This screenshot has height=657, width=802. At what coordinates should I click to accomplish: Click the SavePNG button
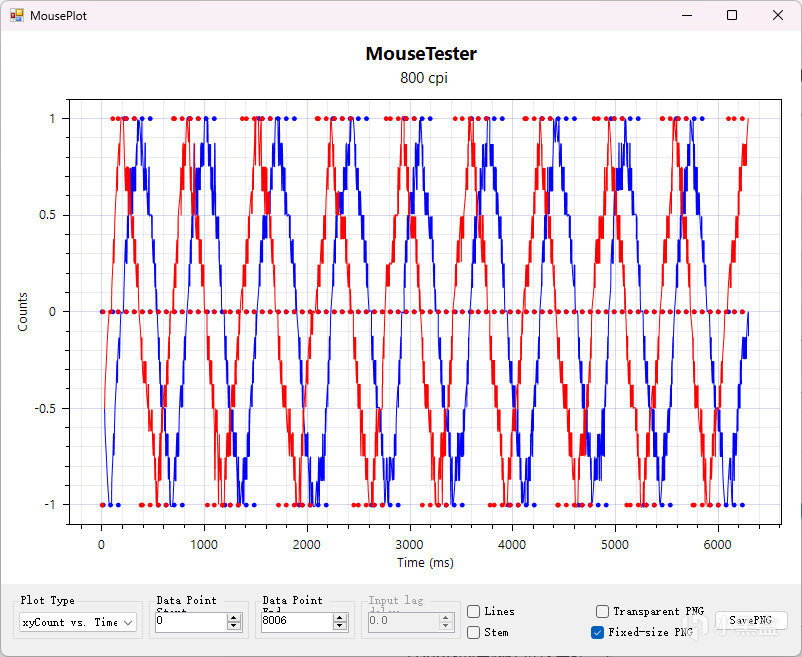tap(751, 621)
